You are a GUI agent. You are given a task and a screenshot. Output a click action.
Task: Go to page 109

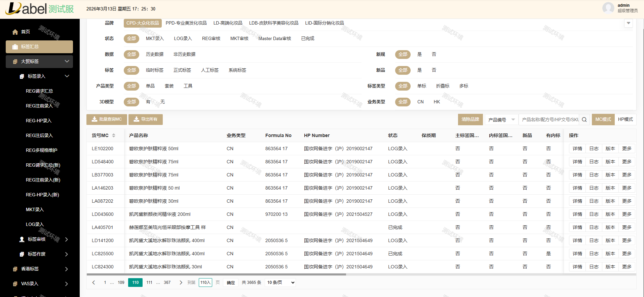(121, 283)
